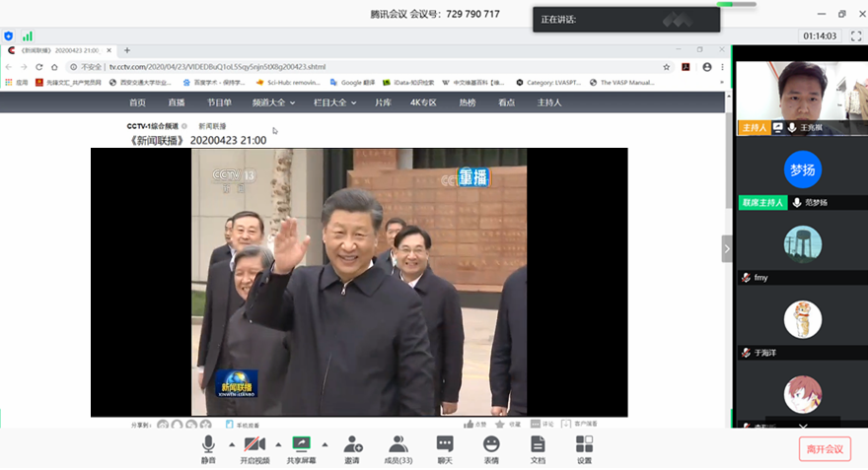Viewport: 868px width, 470px height.
Task: Click the blue security shield icon
Action: pyautogui.click(x=9, y=36)
